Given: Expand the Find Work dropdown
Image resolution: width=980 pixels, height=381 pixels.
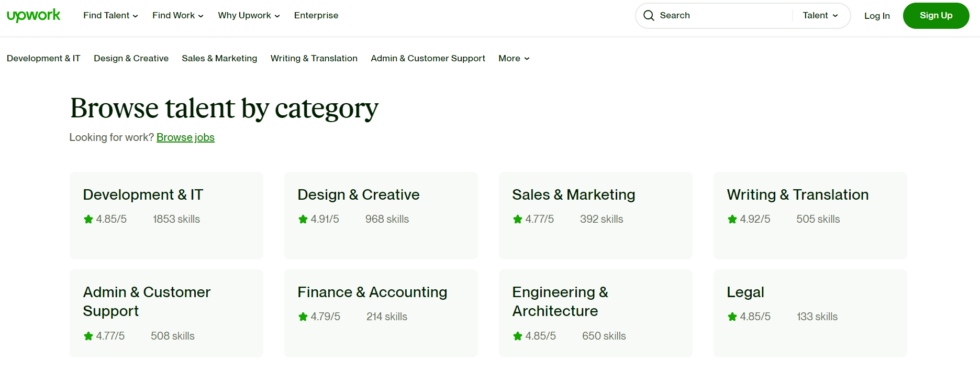Looking at the screenshot, I should coord(177,15).
